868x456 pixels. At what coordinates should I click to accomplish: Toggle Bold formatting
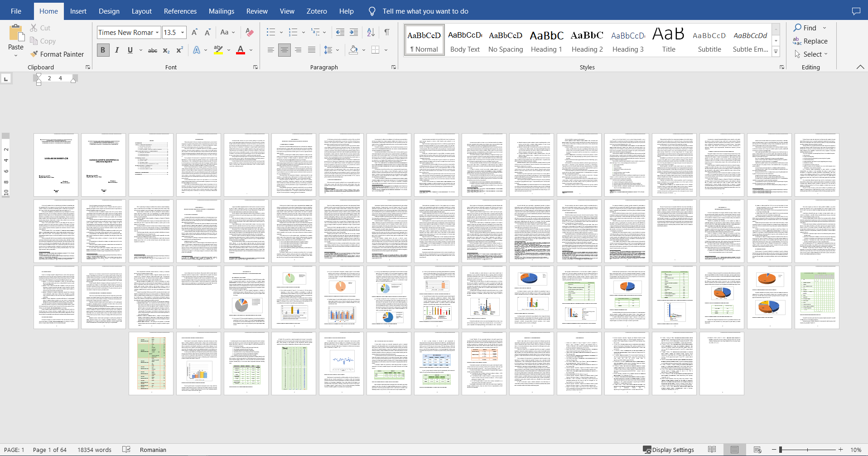pyautogui.click(x=103, y=50)
